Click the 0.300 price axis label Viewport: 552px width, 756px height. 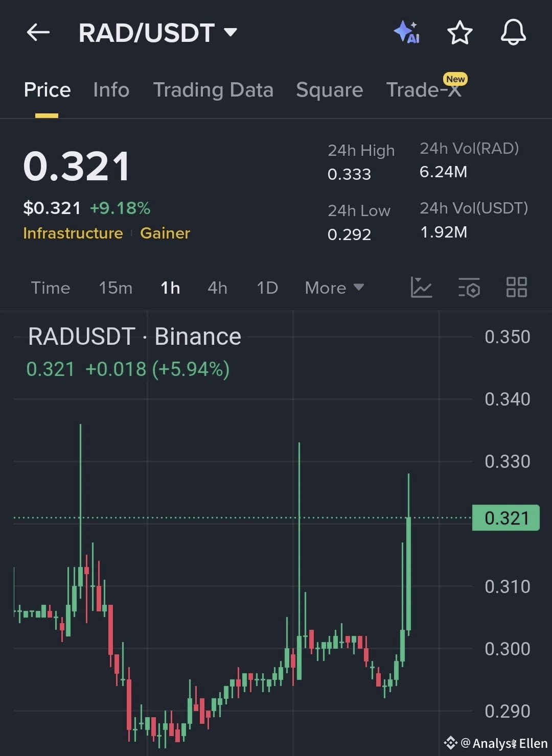(508, 649)
